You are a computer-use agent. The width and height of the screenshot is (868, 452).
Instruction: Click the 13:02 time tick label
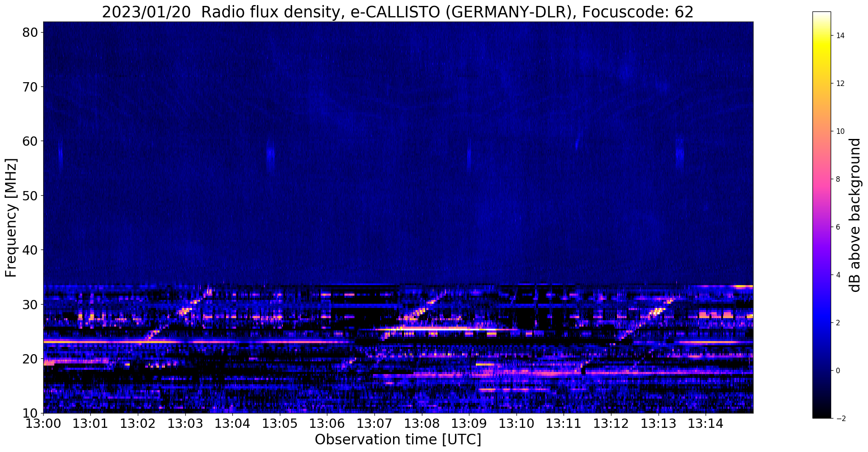coord(138,424)
